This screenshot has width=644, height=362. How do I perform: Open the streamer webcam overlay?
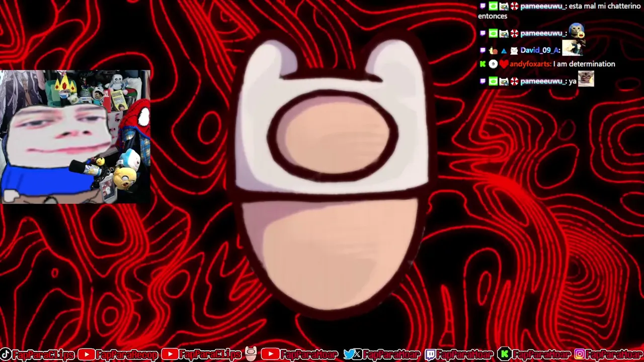[75, 137]
